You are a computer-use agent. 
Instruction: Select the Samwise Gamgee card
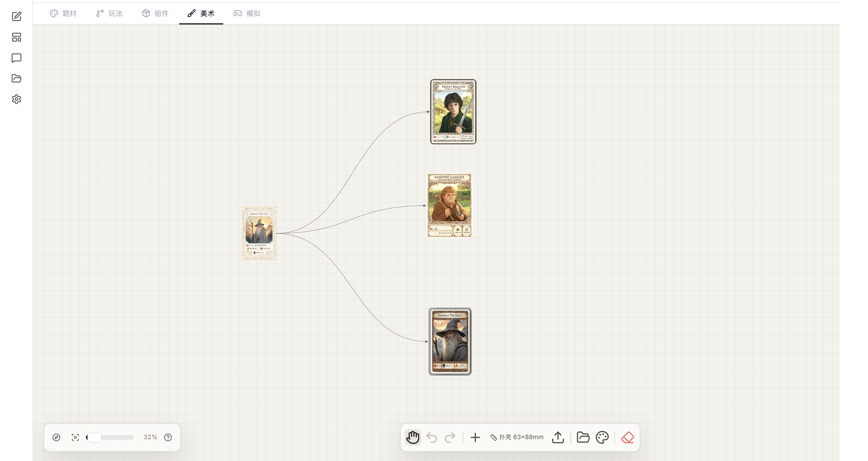click(x=449, y=205)
